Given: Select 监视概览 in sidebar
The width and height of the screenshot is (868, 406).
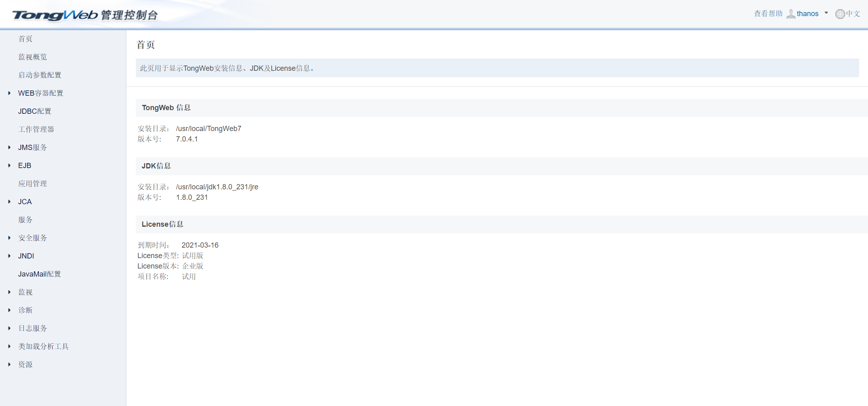Looking at the screenshot, I should point(33,57).
